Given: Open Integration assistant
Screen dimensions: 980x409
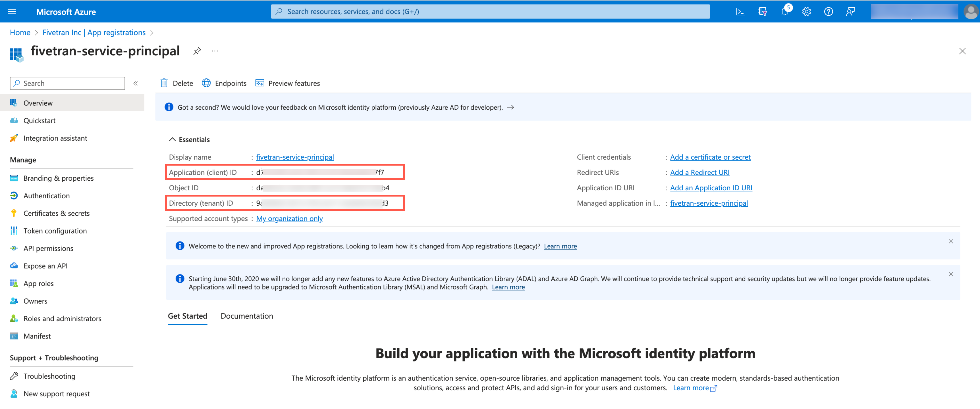Looking at the screenshot, I should tap(72, 138).
